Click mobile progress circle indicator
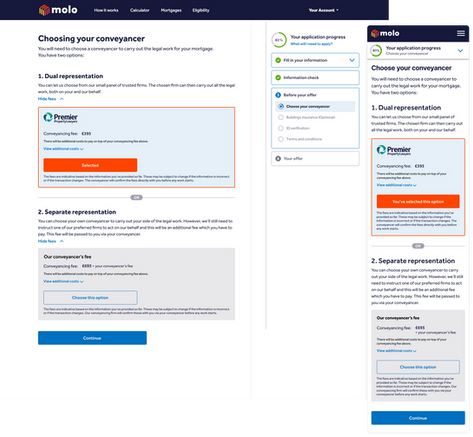This screenshot has width=473, height=437. click(x=376, y=51)
